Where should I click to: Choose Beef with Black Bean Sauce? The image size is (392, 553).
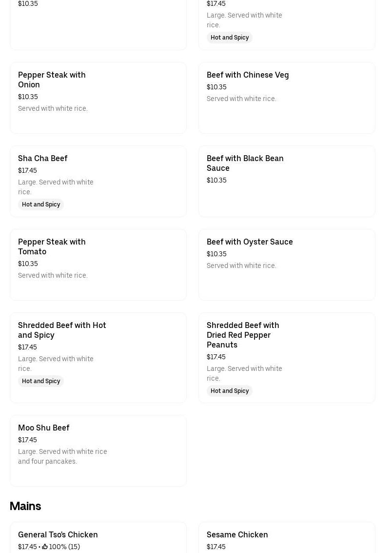pos(245,163)
